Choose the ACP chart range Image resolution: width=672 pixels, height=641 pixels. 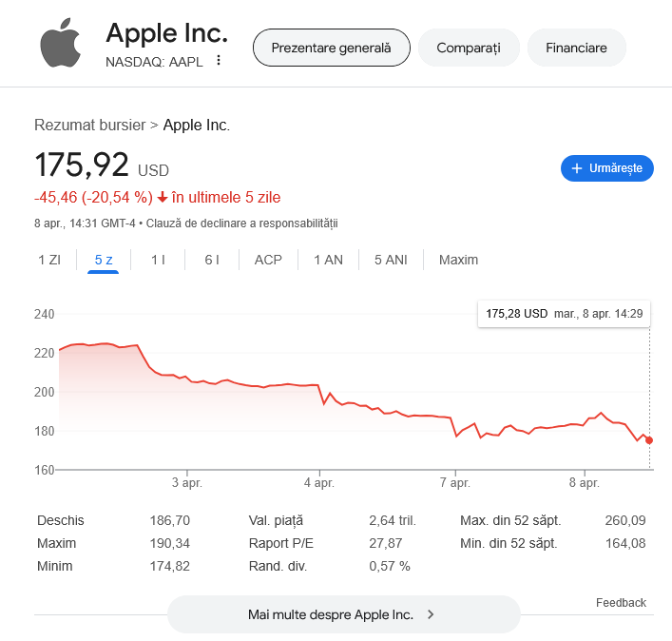point(268,260)
